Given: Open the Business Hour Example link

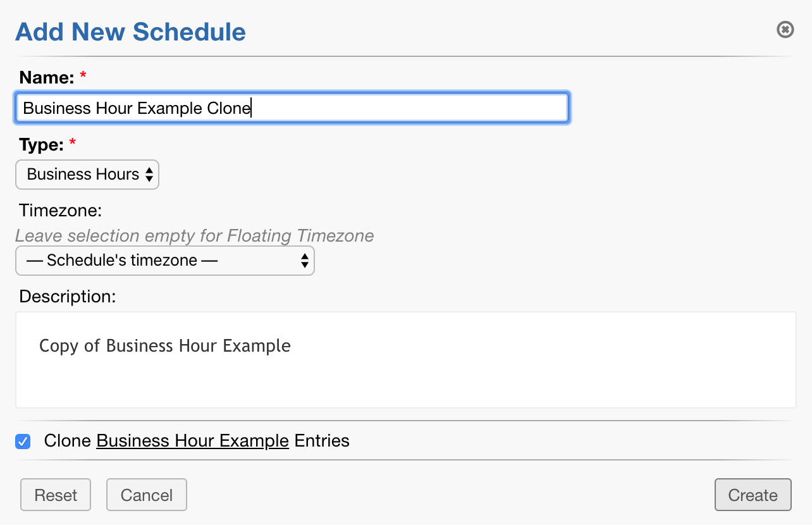Looking at the screenshot, I should [192, 441].
